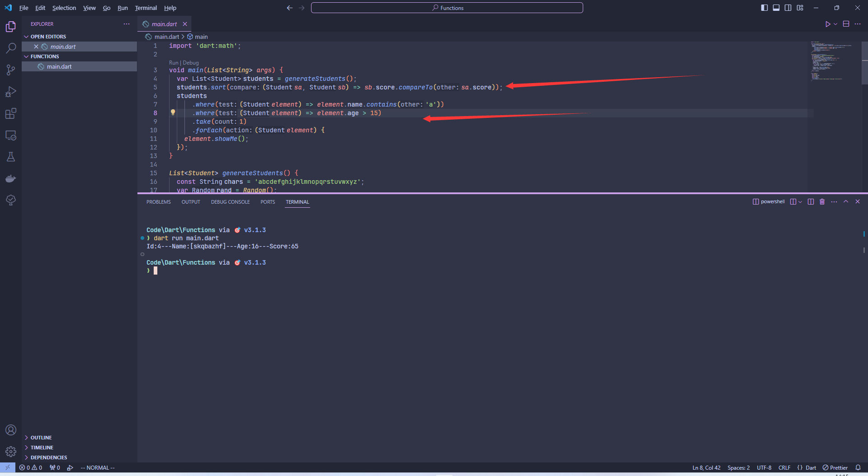This screenshot has width=868, height=476.
Task: Open the activity bar icon below the Docker icon
Action: point(11,200)
